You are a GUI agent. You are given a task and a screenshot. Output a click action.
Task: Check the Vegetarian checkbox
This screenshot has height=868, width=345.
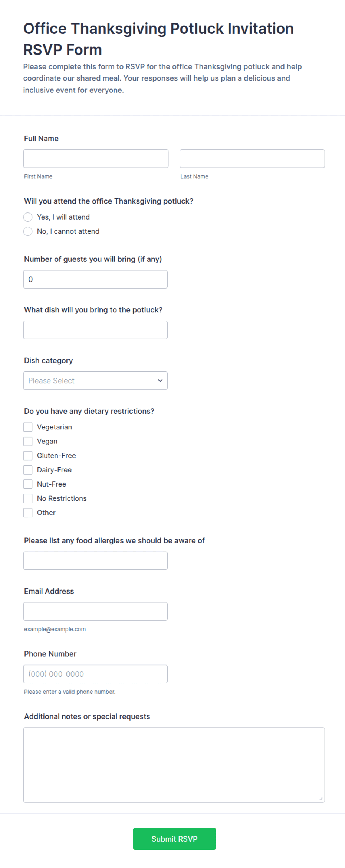coord(28,427)
